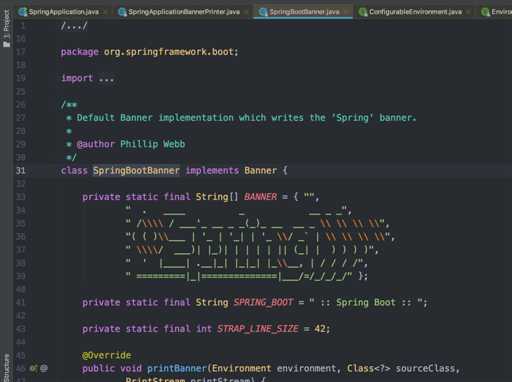The image size is (512, 382).
Task: Click line number 41 in the gutter
Action: [x=21, y=303]
